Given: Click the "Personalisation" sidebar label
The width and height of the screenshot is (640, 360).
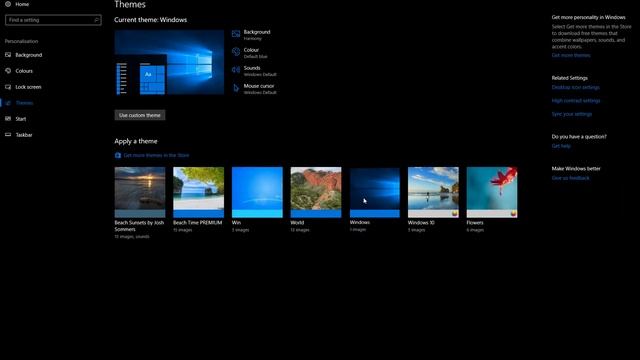Looking at the screenshot, I should point(21,41).
